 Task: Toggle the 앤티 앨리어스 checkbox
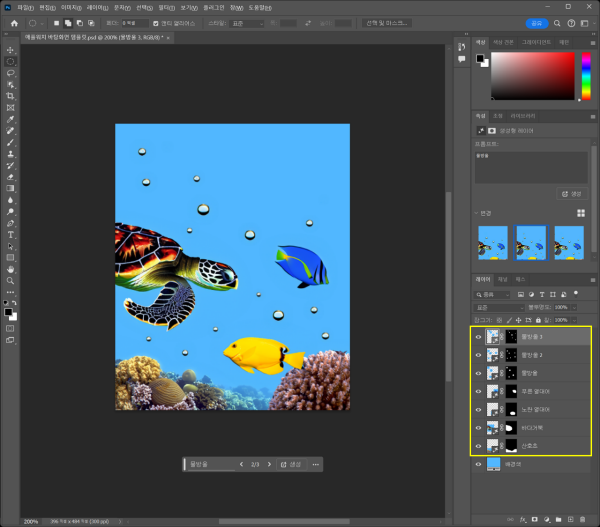coord(153,23)
